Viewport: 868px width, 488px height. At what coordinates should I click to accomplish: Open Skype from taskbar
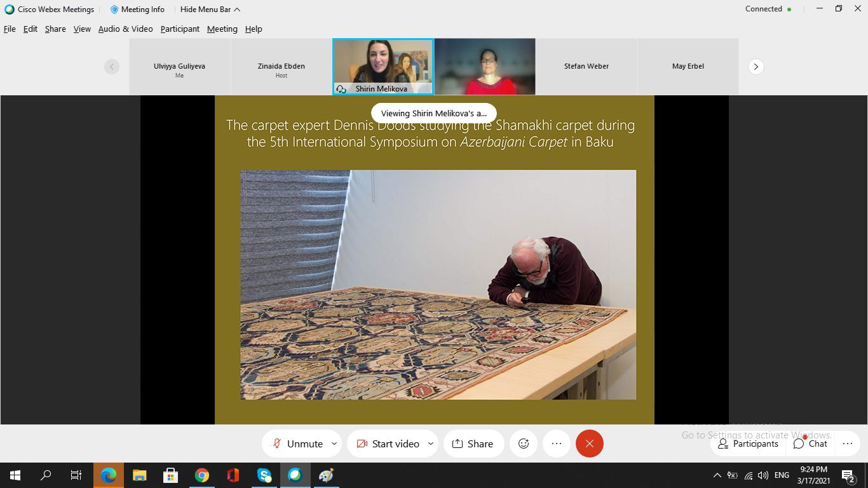coord(264,475)
